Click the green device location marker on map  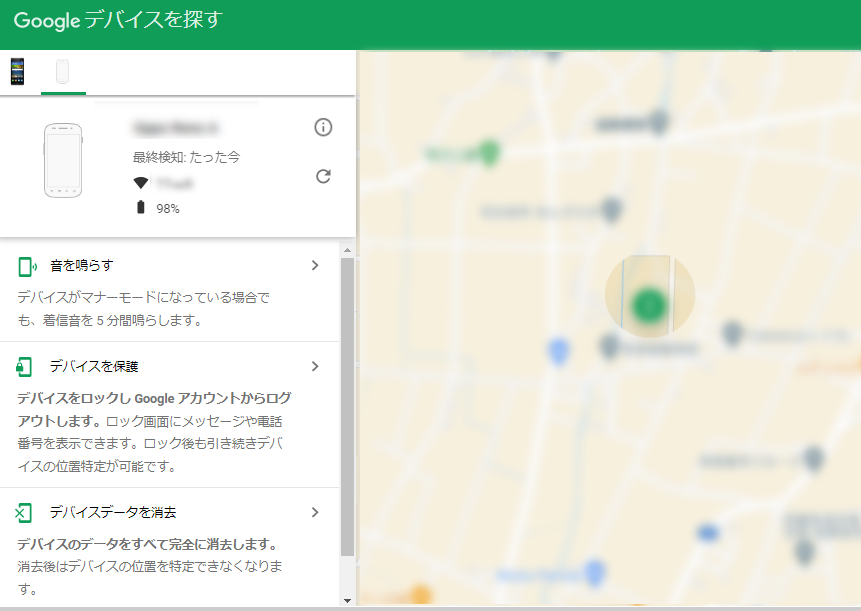click(650, 306)
